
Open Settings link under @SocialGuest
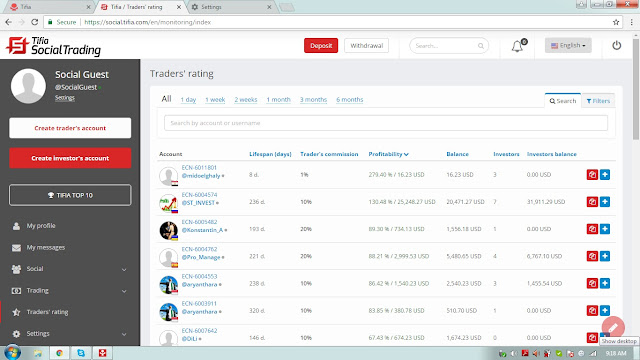coord(65,98)
